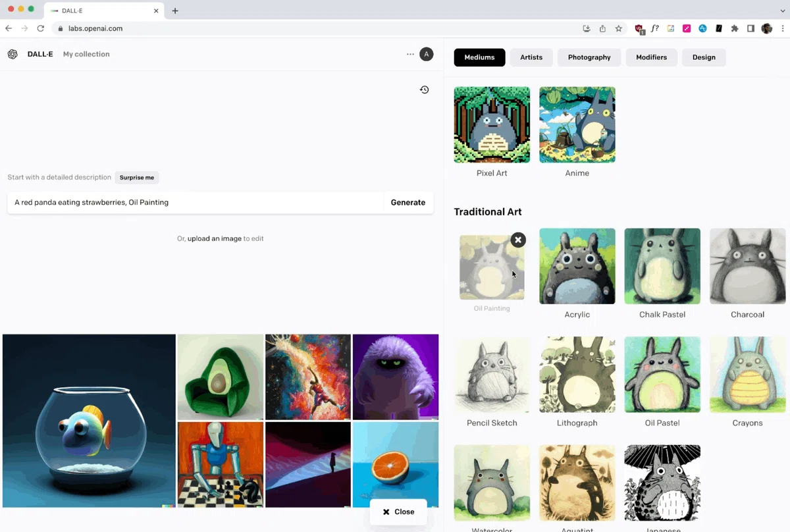Click the pink square extension icon

687,28
